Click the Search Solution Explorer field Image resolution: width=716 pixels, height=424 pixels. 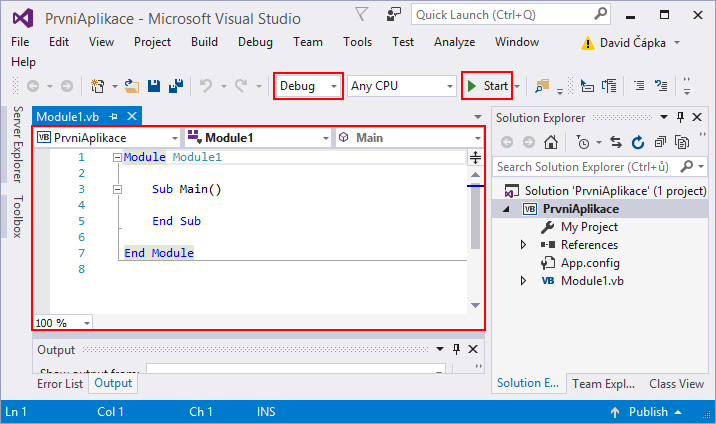coord(600,167)
